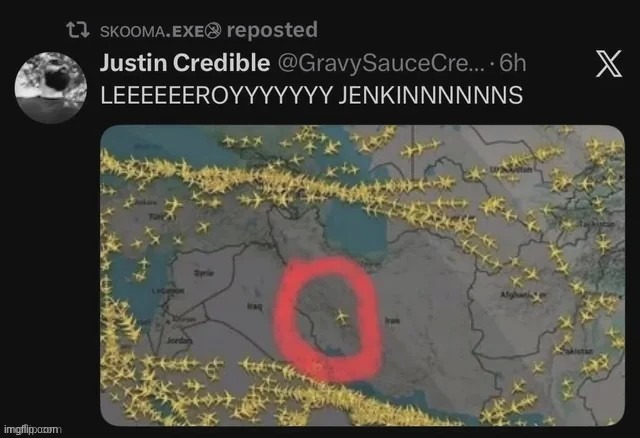Viewport: 640px width, 438px height.
Task: Click the Pakistan label on the map
Action: [x=577, y=351]
